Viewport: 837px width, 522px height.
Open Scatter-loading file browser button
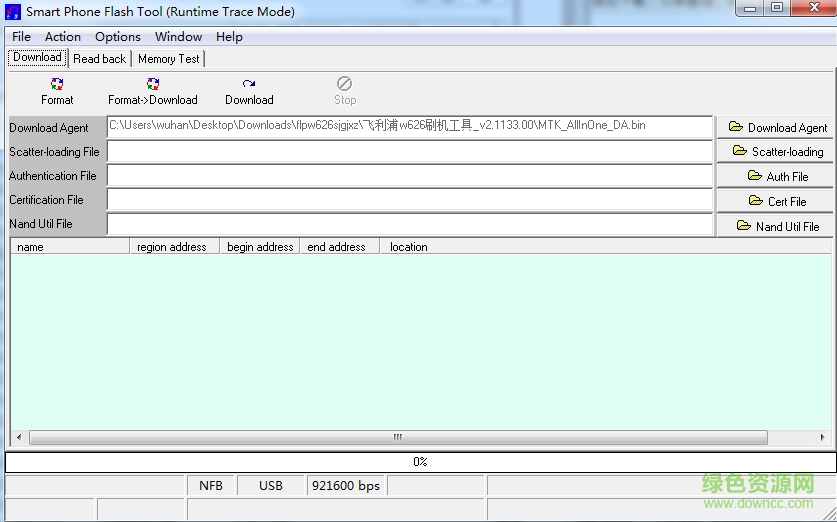pos(776,151)
